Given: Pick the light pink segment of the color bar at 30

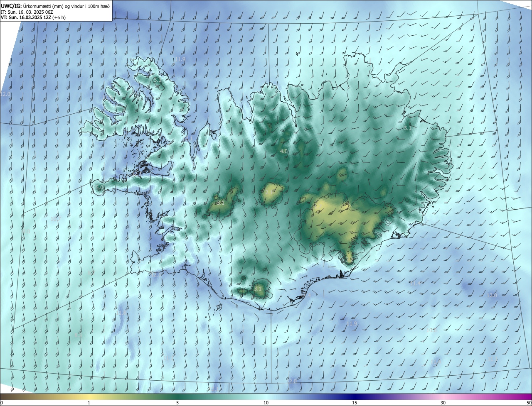Looking at the screenshot, I should coord(443,397).
